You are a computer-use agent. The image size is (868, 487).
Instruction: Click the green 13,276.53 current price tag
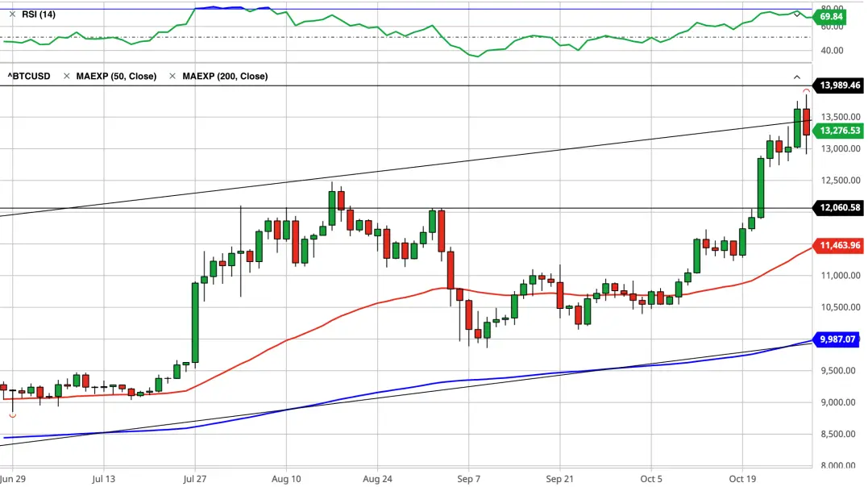click(x=839, y=131)
